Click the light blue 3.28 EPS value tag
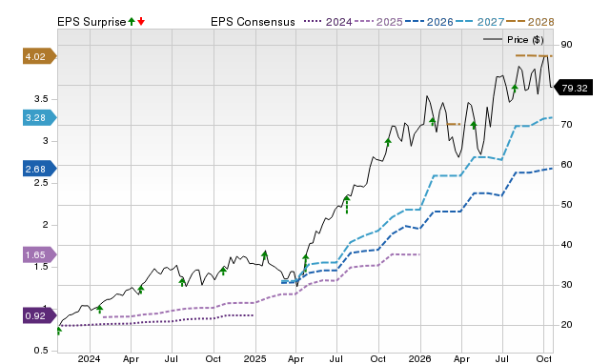 [x=39, y=117]
